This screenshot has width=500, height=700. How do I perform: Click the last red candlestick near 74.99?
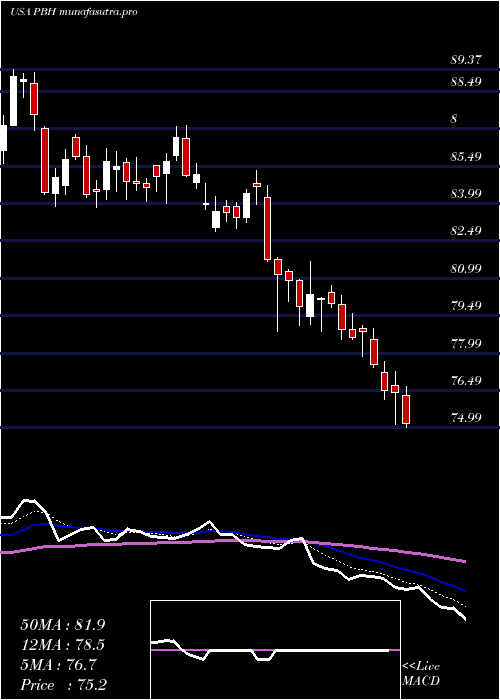pos(406,407)
